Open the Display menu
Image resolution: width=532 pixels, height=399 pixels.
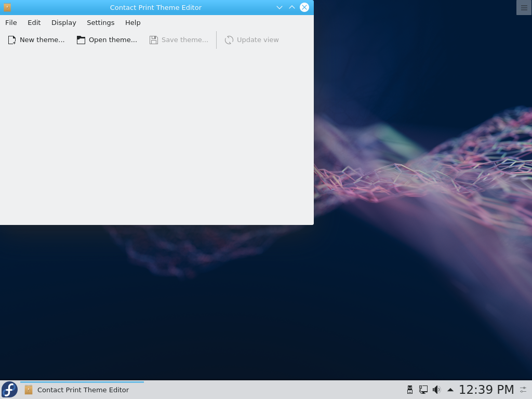[64, 23]
